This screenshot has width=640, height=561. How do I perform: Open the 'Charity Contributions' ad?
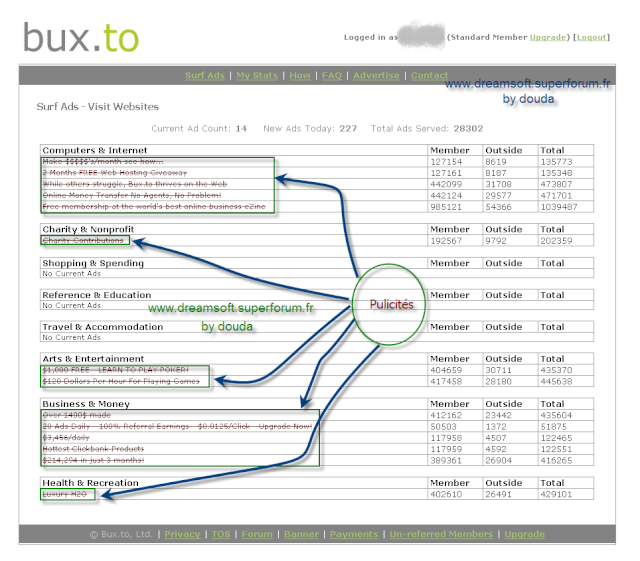83,240
